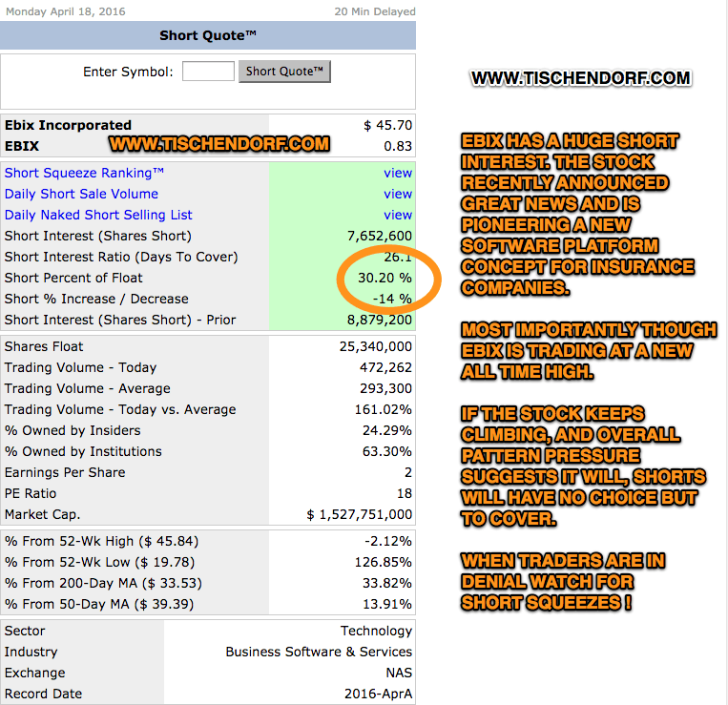Screen dimensions: 728x705
Task: Select the Short Interest Ratio (Days To Cover) label
Action: coord(121,257)
